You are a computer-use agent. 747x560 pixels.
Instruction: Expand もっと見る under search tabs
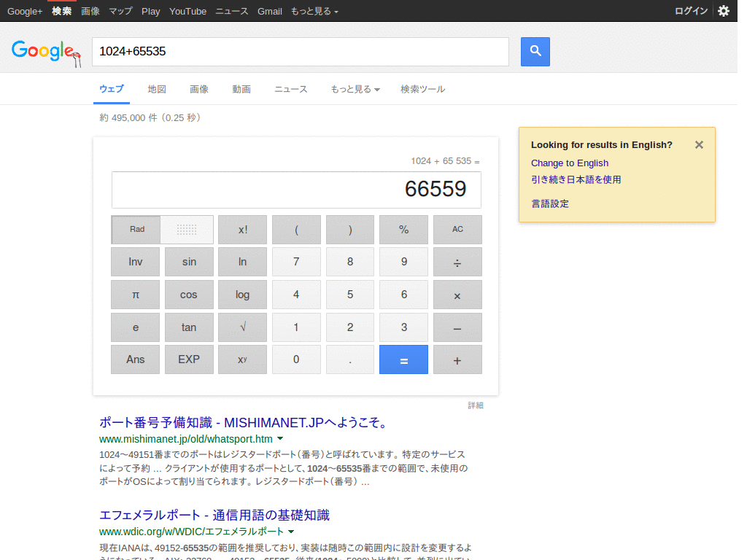[x=355, y=89]
